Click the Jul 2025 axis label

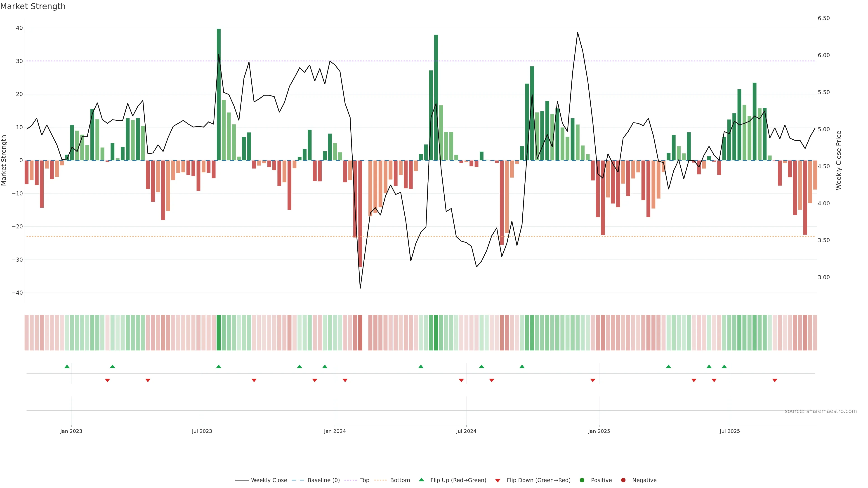(x=729, y=431)
